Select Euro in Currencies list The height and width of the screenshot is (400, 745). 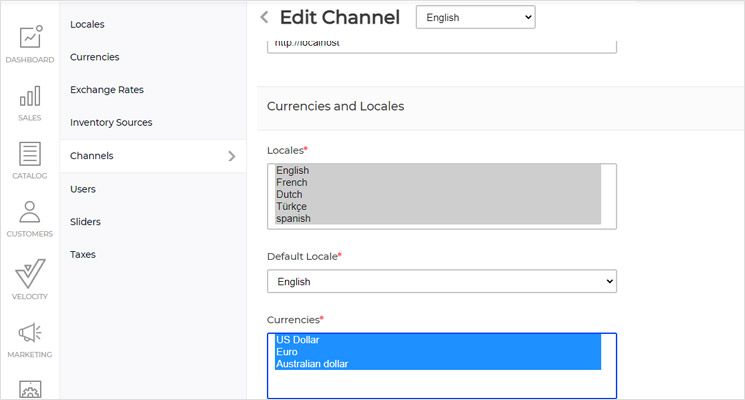point(438,352)
